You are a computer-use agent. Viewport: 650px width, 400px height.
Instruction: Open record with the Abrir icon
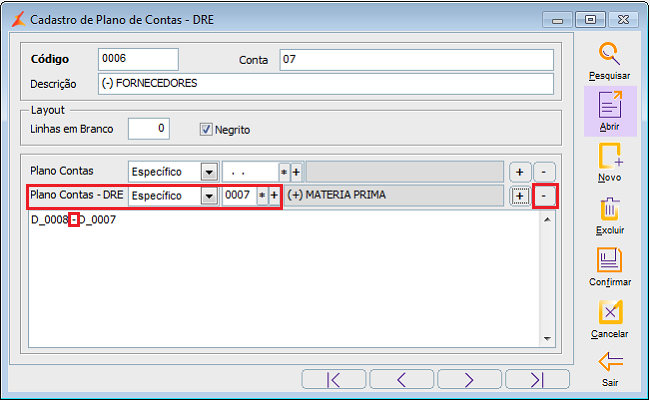click(610, 105)
